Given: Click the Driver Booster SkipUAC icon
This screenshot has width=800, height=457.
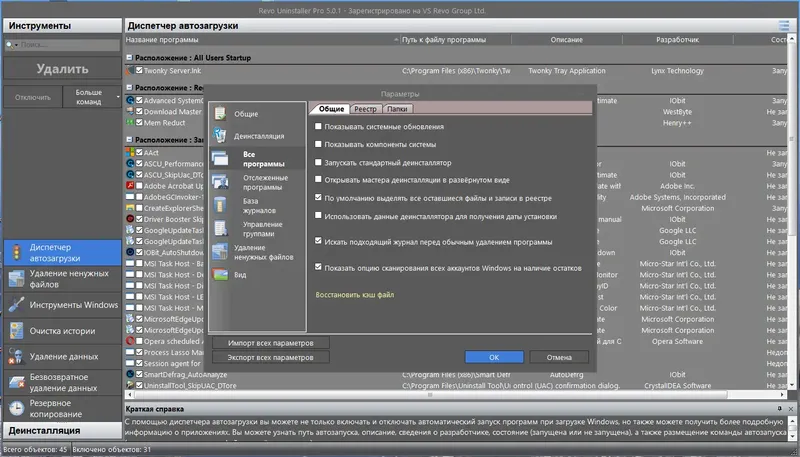Looking at the screenshot, I should [130, 219].
